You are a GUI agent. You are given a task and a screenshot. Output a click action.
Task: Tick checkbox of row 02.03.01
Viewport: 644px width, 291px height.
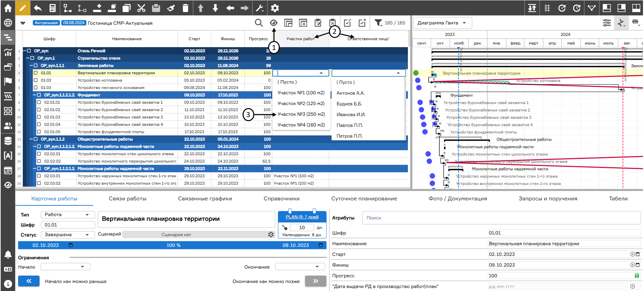39,176
